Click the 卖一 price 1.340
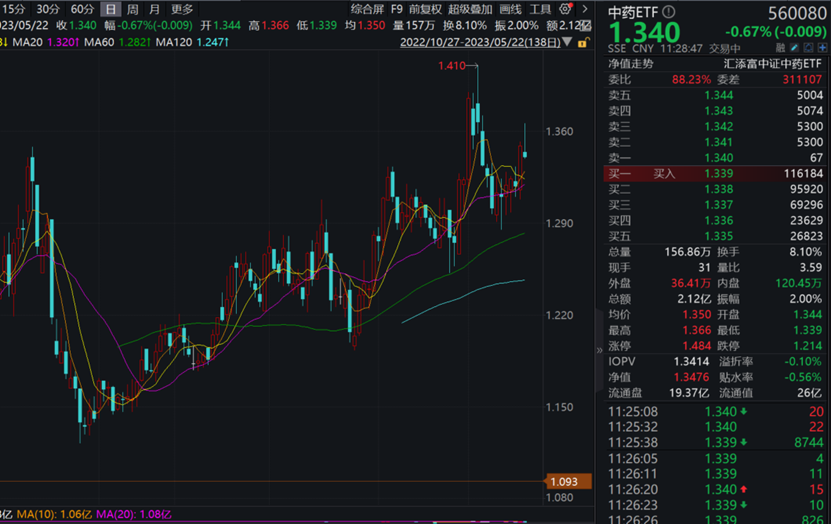 719,158
